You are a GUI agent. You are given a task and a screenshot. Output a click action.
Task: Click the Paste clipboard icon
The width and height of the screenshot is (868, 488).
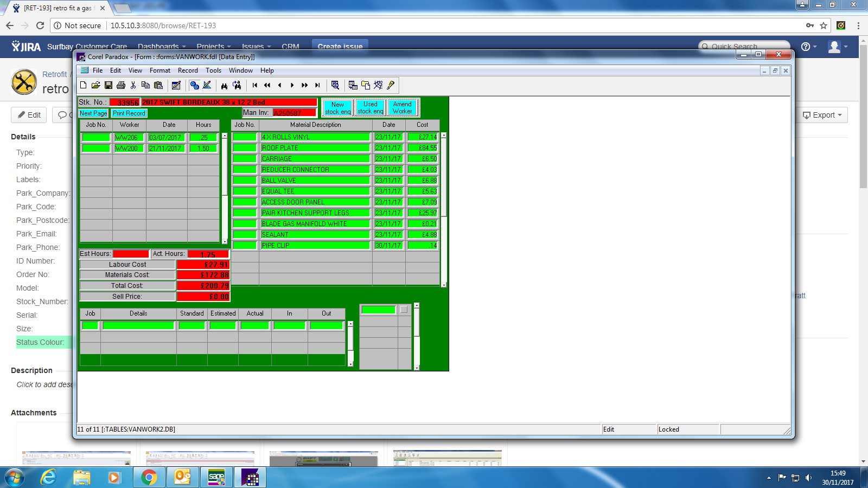point(158,85)
